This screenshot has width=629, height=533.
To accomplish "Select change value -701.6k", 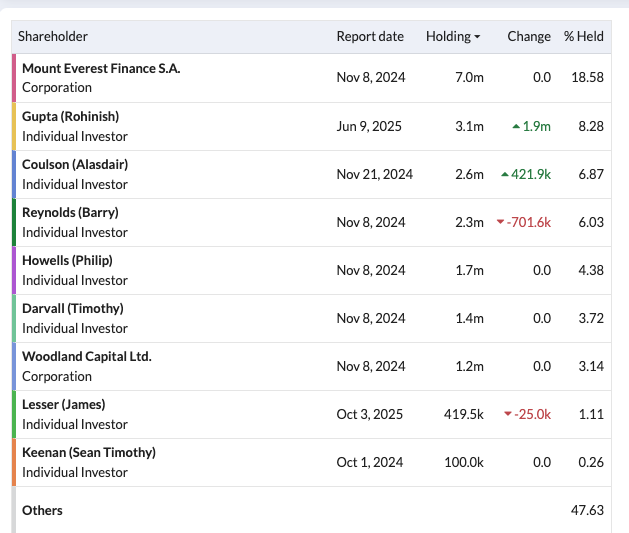I will (x=529, y=222).
